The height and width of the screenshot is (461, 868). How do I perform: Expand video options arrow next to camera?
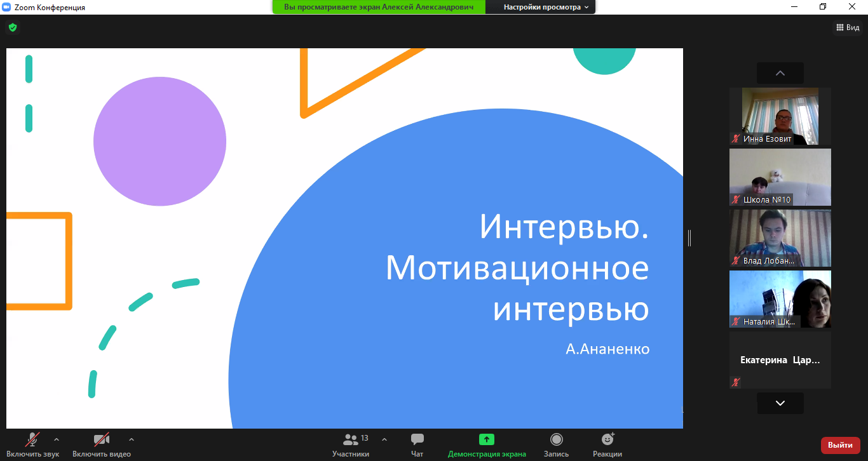[x=132, y=439]
